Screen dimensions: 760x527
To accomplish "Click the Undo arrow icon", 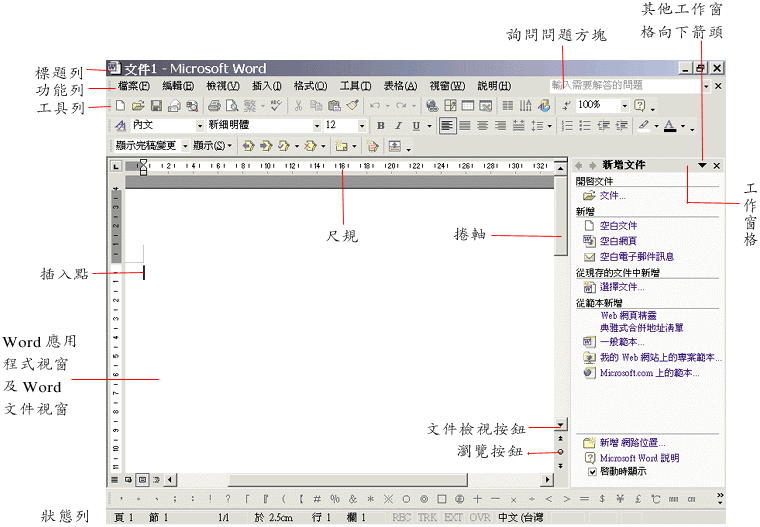I will [375, 105].
